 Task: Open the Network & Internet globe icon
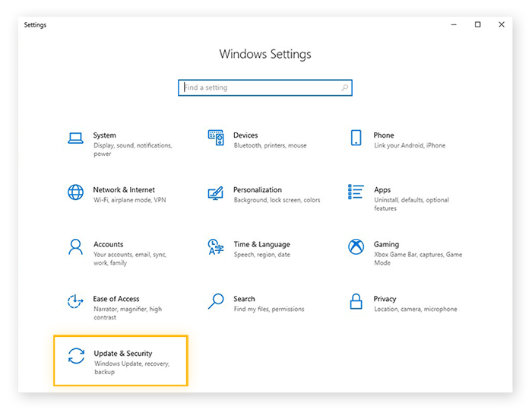click(75, 192)
